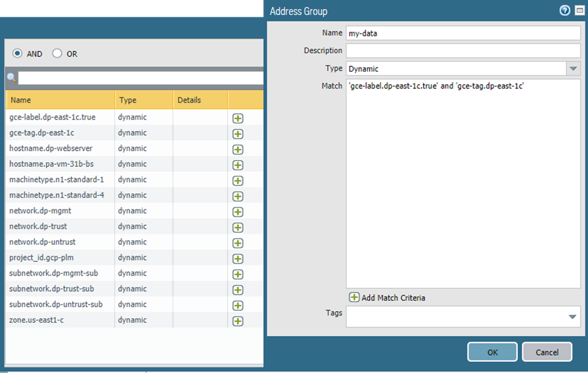Click Add Match Criteria link
The width and height of the screenshot is (588, 373).
point(387,298)
